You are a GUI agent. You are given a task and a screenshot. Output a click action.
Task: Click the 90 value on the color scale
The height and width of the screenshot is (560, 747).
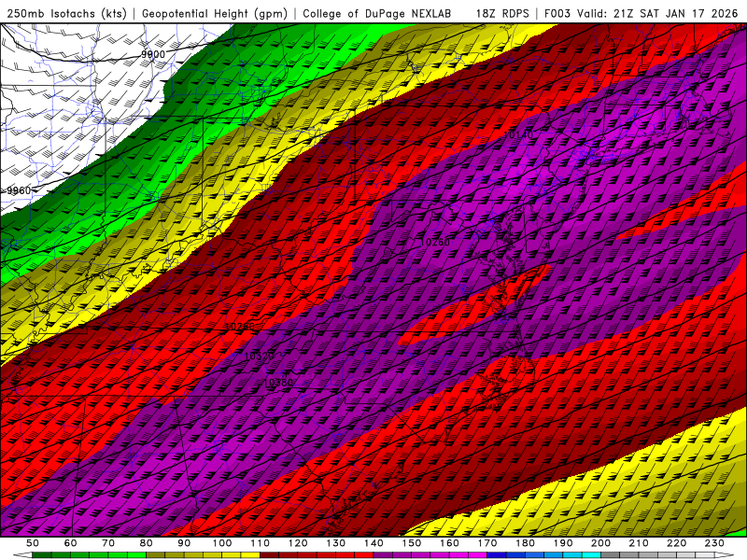coord(184,543)
